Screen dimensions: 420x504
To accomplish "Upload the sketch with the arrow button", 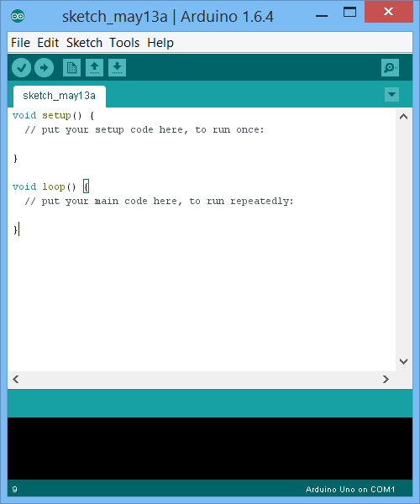I will (x=44, y=68).
